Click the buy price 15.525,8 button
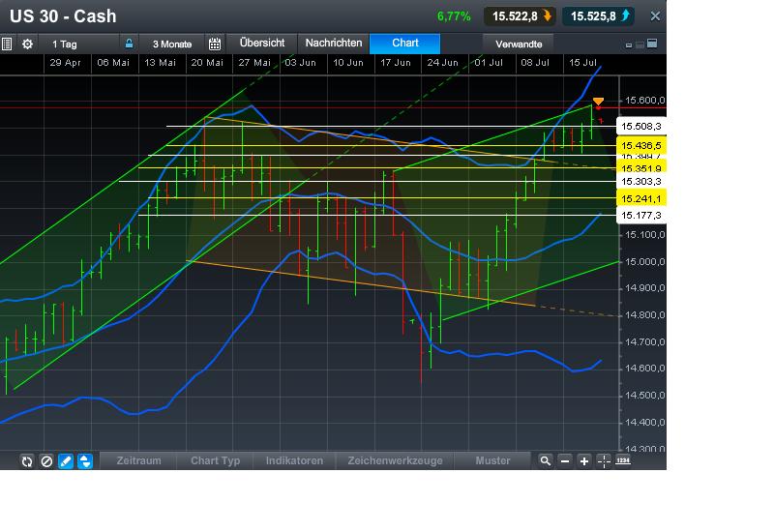This screenshot has height=532, width=774. (x=599, y=16)
